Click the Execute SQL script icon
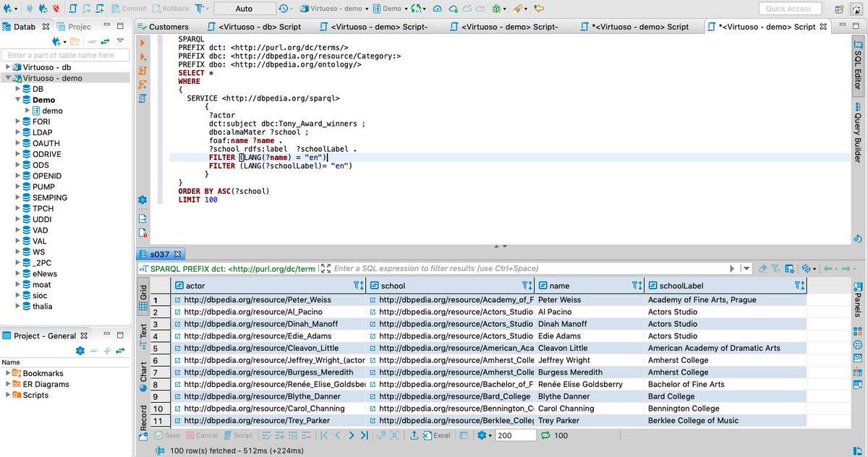The height and width of the screenshot is (457, 868). coord(142,71)
